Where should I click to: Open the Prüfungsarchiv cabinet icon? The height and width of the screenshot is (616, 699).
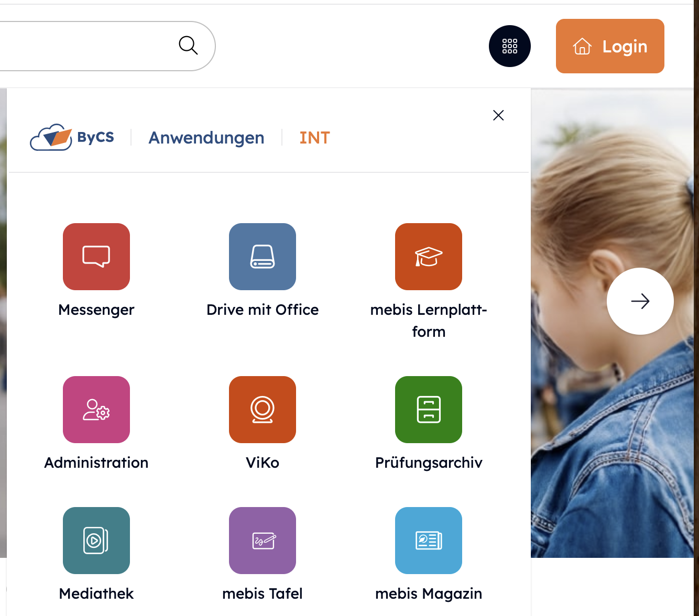tap(429, 410)
